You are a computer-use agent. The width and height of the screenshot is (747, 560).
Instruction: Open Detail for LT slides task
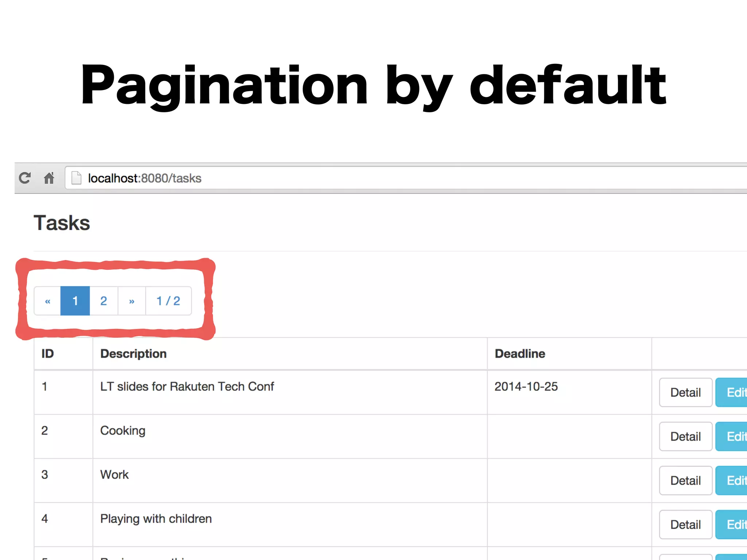pos(685,392)
